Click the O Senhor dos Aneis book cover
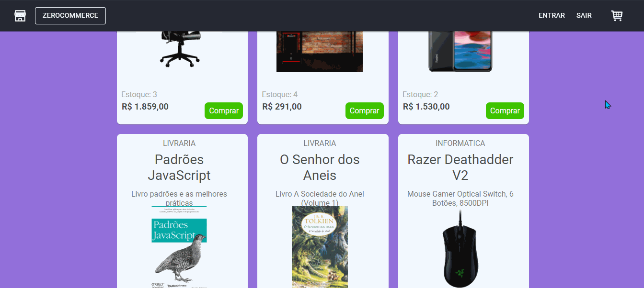The image size is (644, 288). point(320,247)
